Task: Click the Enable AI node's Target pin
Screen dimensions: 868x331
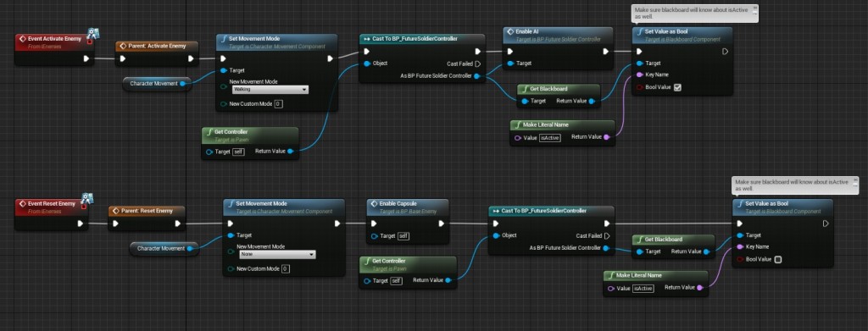Action: pyautogui.click(x=509, y=63)
